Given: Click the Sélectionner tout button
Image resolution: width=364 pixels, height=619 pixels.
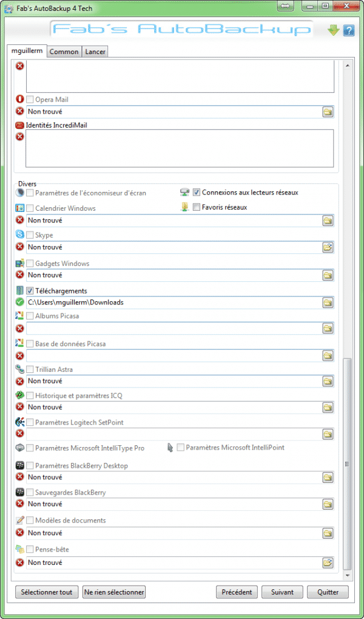Looking at the screenshot, I should click(x=47, y=592).
